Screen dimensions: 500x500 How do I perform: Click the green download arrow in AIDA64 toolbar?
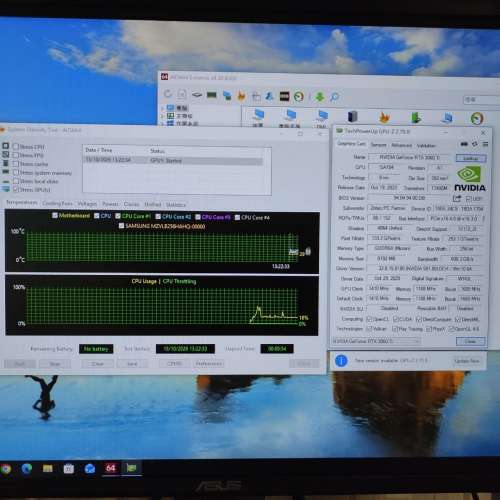[x=320, y=97]
